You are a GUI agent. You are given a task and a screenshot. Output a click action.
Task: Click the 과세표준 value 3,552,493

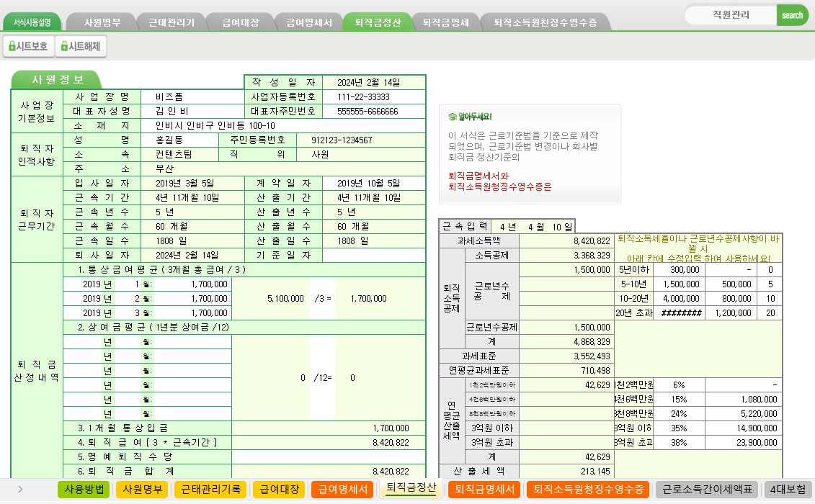pyautogui.click(x=566, y=356)
